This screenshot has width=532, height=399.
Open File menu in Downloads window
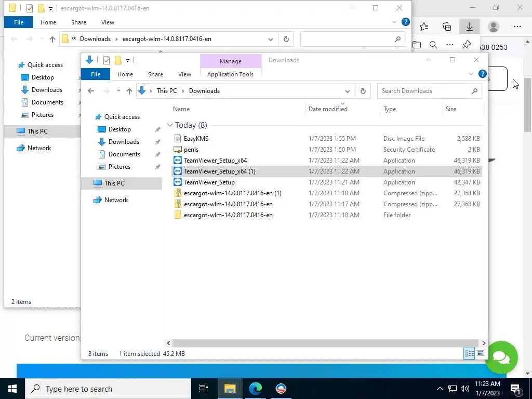click(96, 74)
